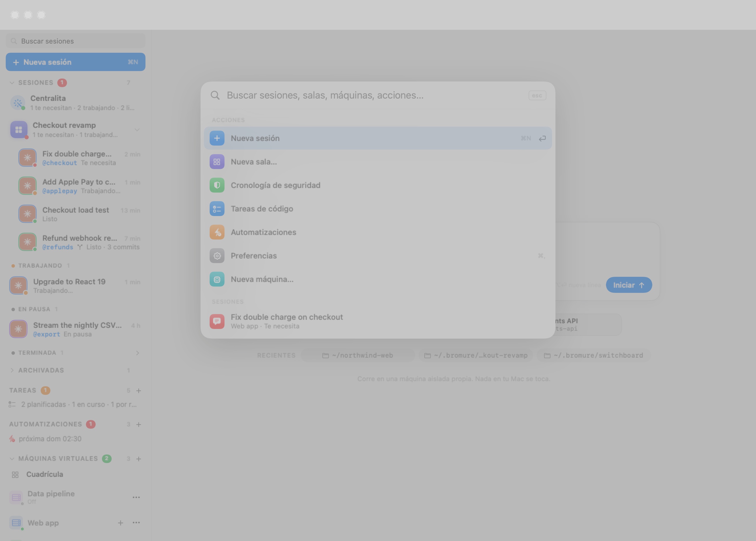Screen dimensions: 756x541
Task: Focus the Buscar sesiones, salas, máquinas field
Action: tap(375, 95)
